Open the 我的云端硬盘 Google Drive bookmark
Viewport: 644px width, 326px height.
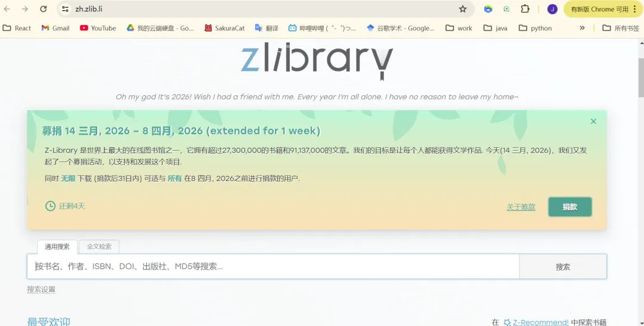pyautogui.click(x=160, y=28)
